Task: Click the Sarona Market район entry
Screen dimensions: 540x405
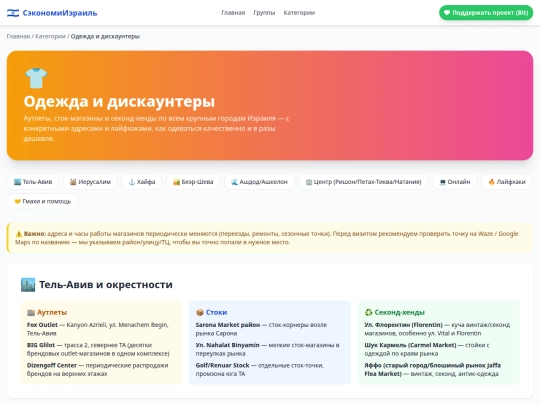Action: point(261,329)
